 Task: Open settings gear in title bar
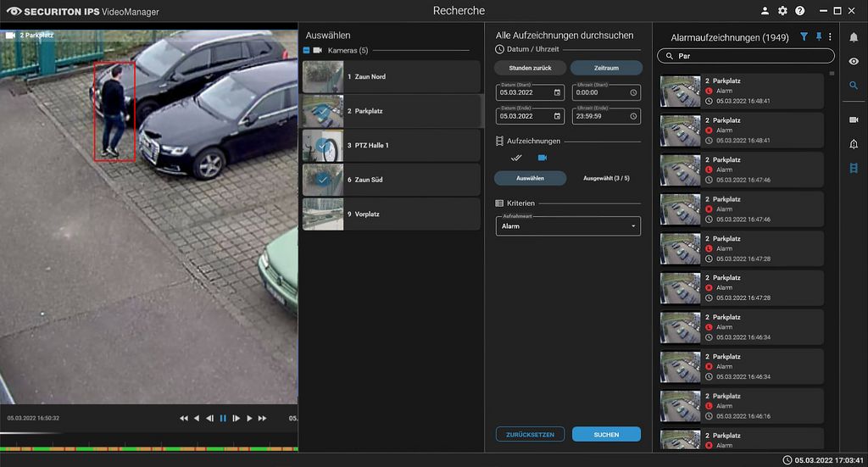tap(782, 11)
